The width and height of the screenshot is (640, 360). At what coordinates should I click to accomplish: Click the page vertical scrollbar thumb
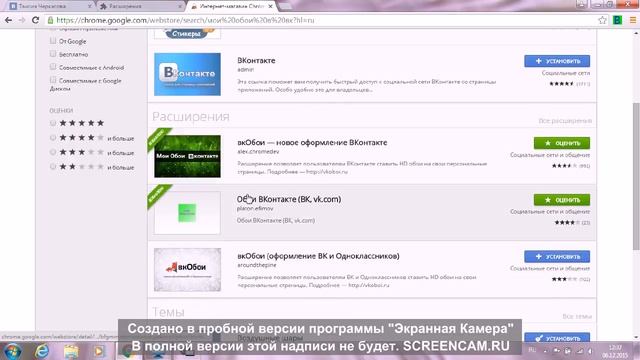(x=636, y=176)
